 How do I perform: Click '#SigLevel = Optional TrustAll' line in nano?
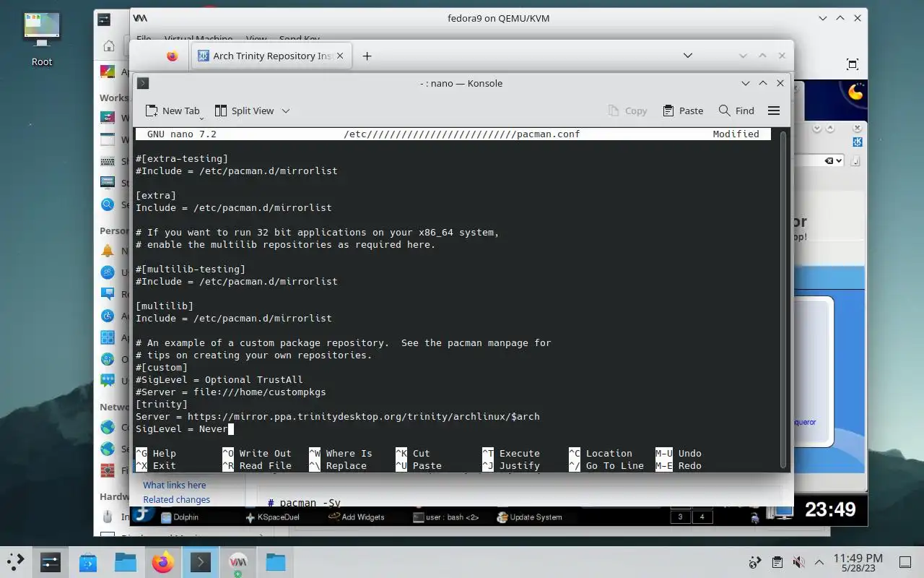coord(219,379)
